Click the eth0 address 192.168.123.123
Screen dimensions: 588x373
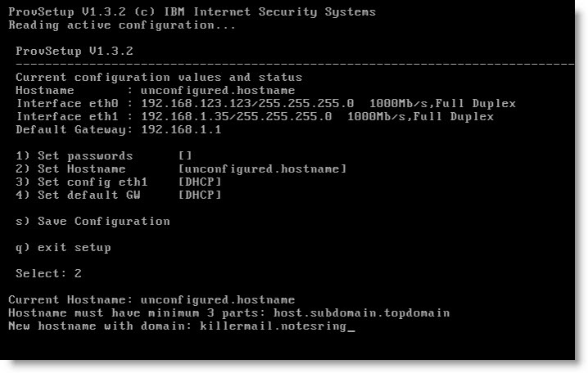190,104
